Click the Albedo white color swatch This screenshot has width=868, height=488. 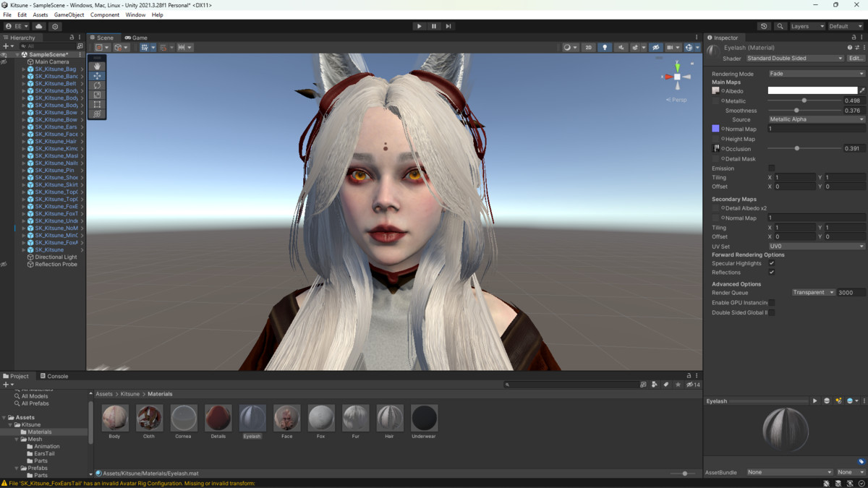click(812, 91)
